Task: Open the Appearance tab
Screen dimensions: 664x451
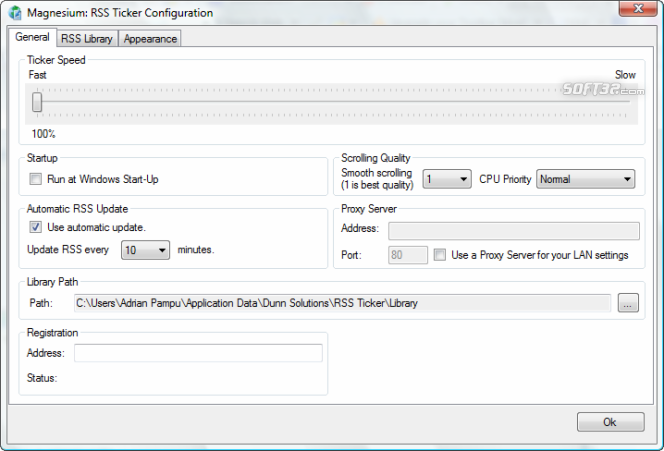Action: (150, 39)
